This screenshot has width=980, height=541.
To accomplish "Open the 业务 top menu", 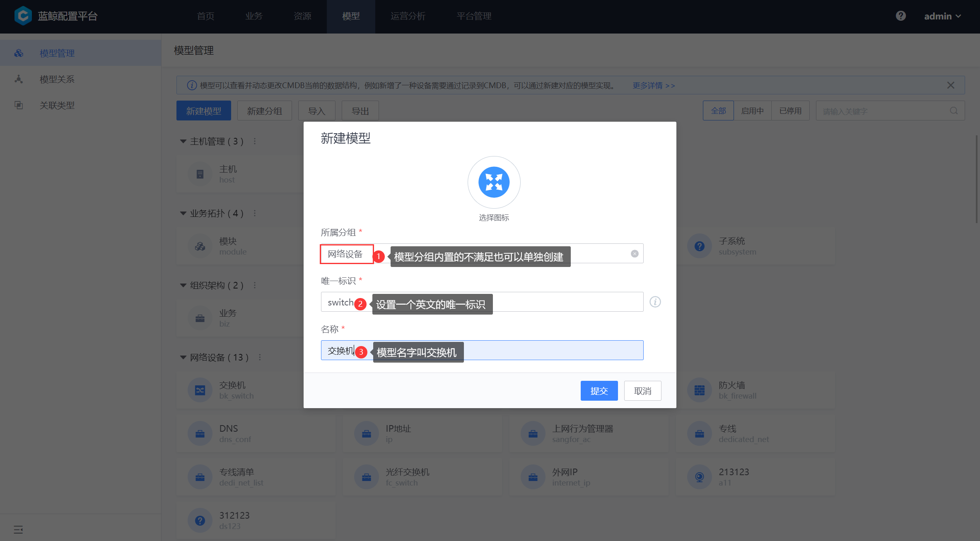I will click(254, 16).
